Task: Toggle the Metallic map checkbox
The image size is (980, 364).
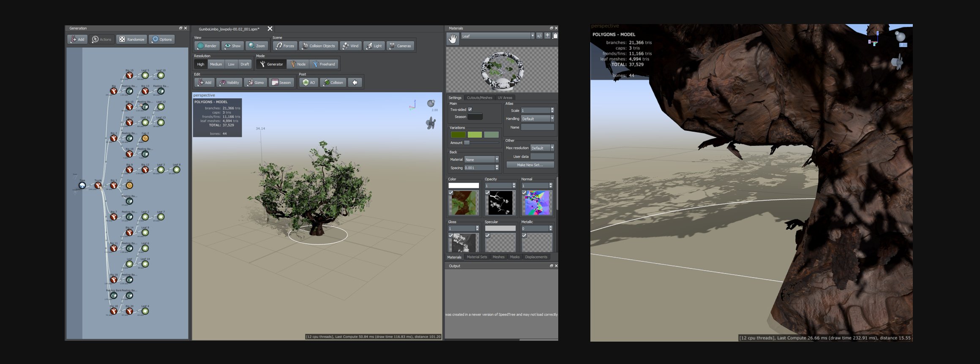Action: pos(524,235)
